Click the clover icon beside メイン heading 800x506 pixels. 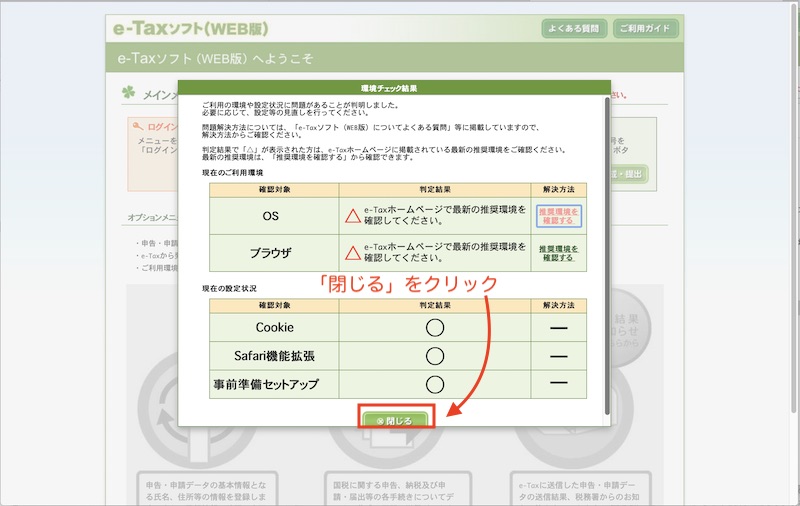[x=129, y=93]
